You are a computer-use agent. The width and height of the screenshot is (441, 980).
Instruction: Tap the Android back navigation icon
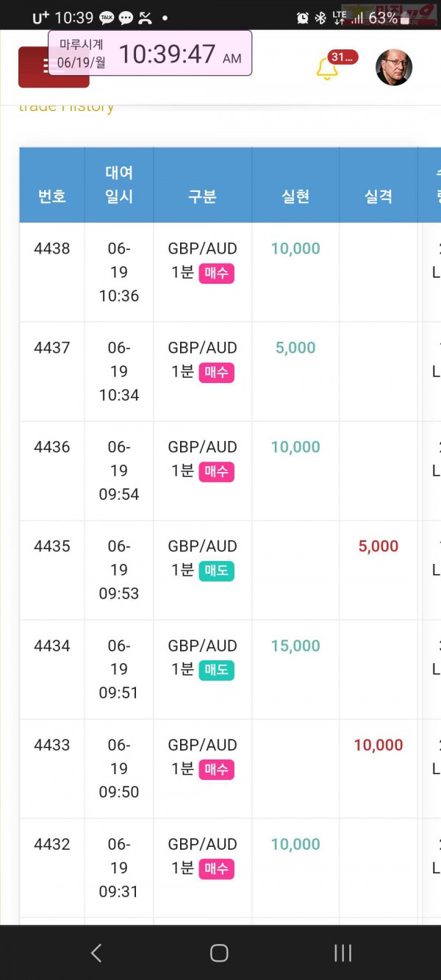pyautogui.click(x=96, y=954)
